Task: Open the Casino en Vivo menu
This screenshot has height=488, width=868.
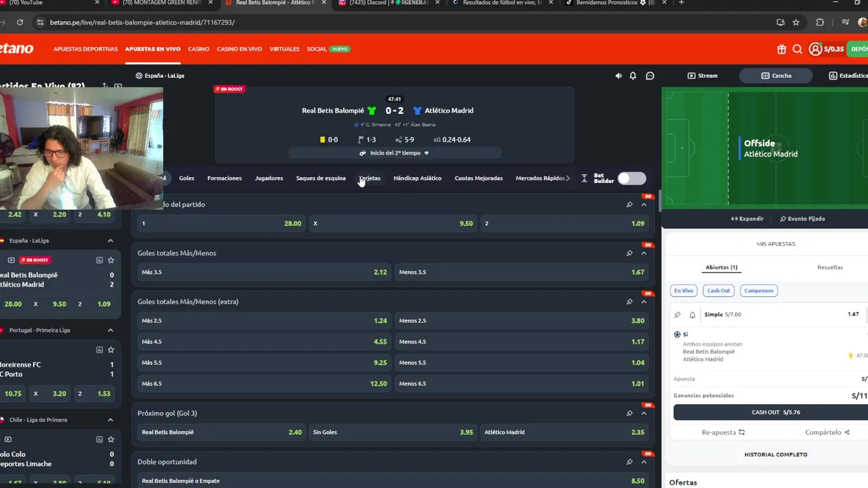Action: [239, 49]
